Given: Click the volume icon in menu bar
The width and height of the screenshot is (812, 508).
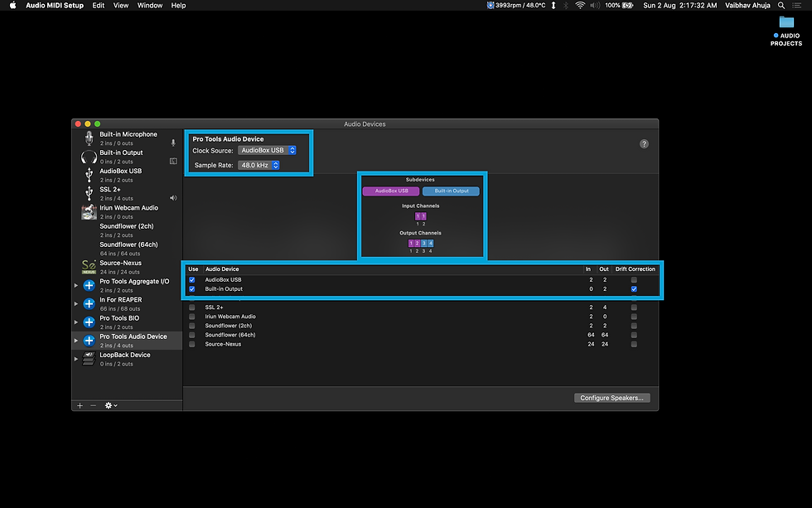Looking at the screenshot, I should (x=595, y=5).
